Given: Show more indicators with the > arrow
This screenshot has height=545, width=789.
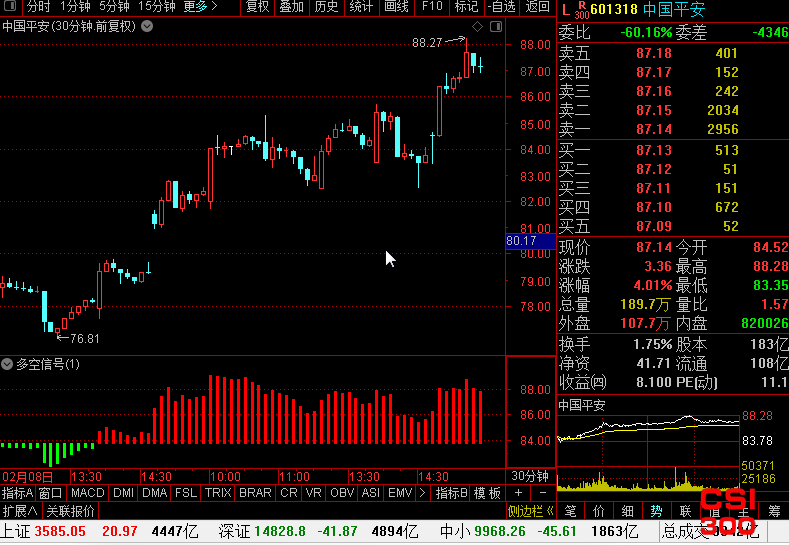Looking at the screenshot, I should point(423,493).
